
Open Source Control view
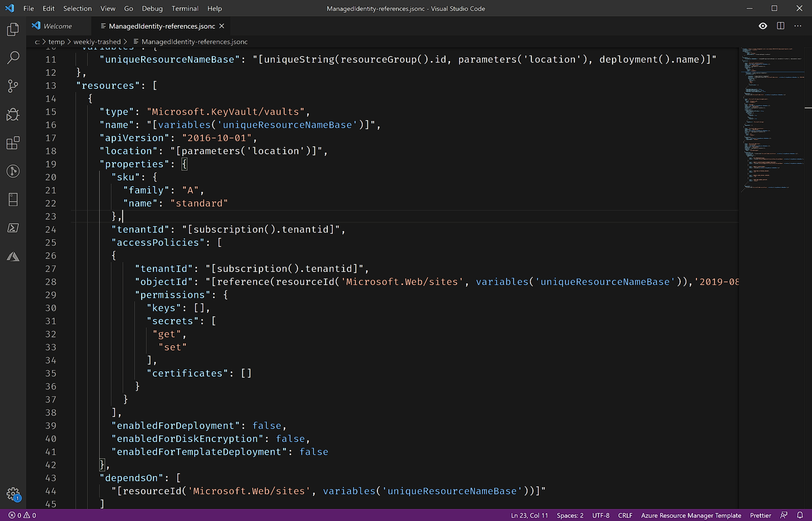[x=13, y=86]
